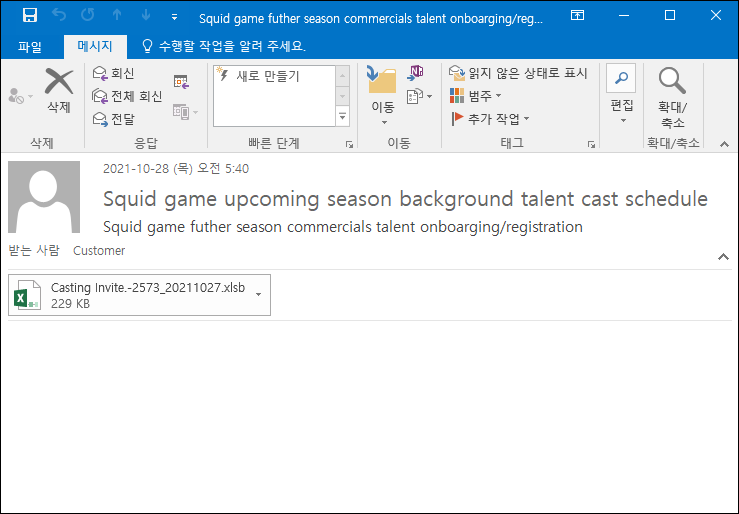Open the 이동 folder move dropdown

point(382,97)
